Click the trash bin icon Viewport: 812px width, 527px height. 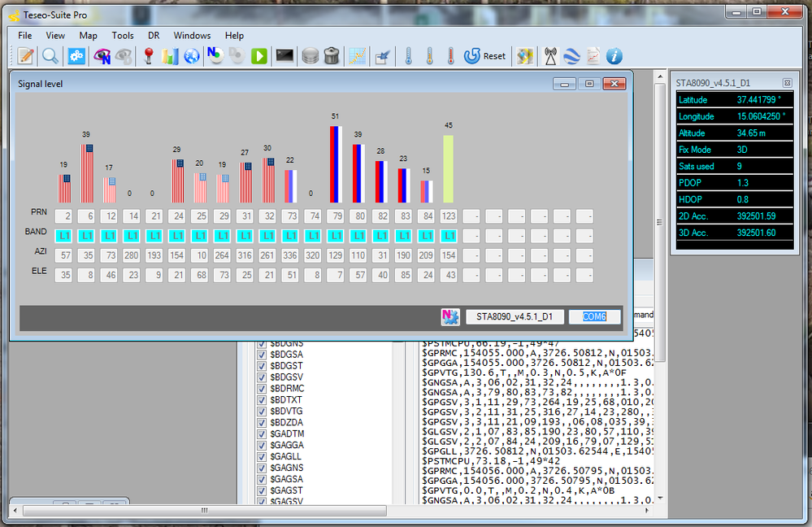[x=332, y=56]
